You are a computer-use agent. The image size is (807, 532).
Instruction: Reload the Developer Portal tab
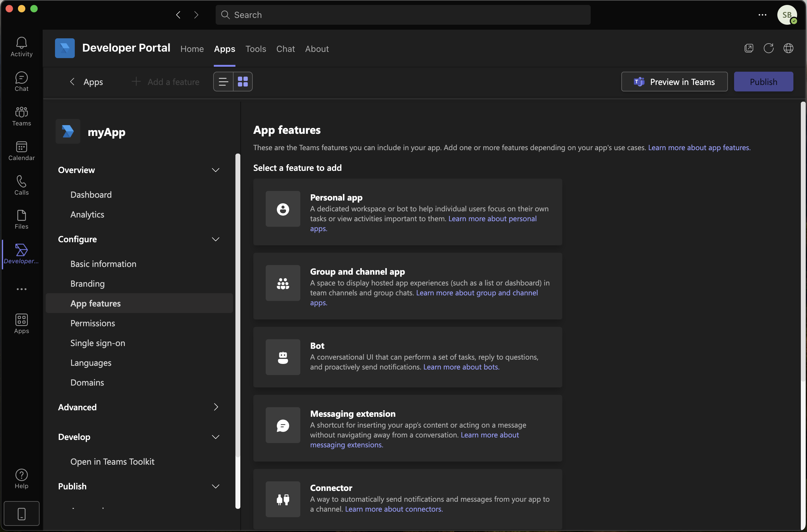coord(768,48)
